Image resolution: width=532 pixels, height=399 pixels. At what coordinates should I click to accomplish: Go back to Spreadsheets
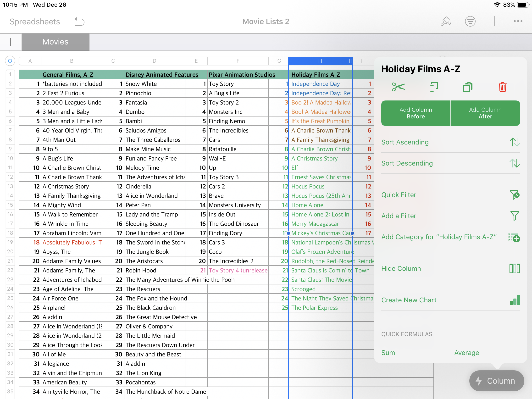[x=35, y=22]
